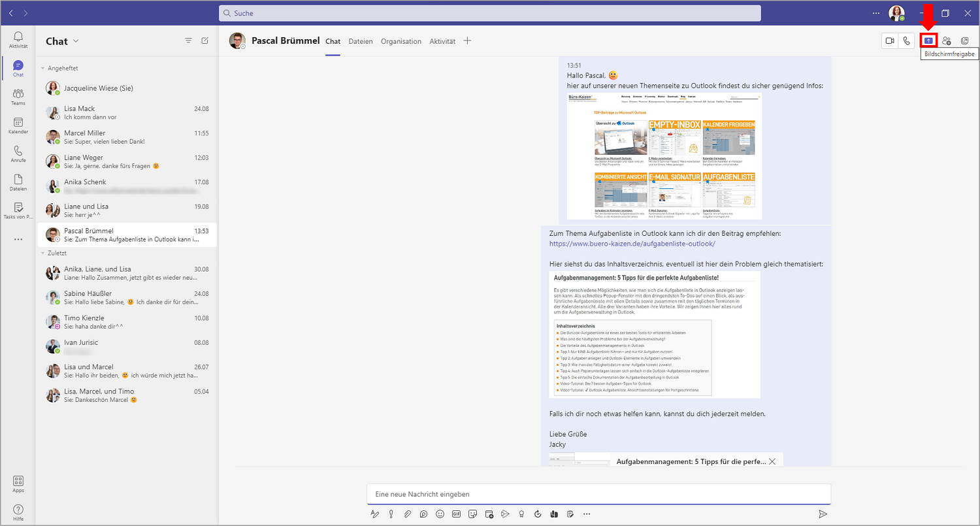Start an audio call with Pascal
The width and height of the screenshot is (980, 526).
(x=906, y=41)
